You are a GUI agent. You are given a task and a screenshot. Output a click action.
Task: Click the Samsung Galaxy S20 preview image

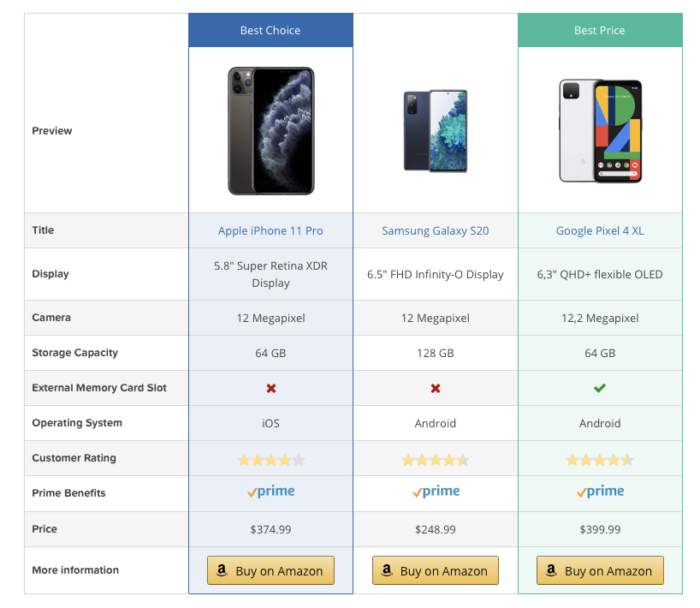point(436,131)
